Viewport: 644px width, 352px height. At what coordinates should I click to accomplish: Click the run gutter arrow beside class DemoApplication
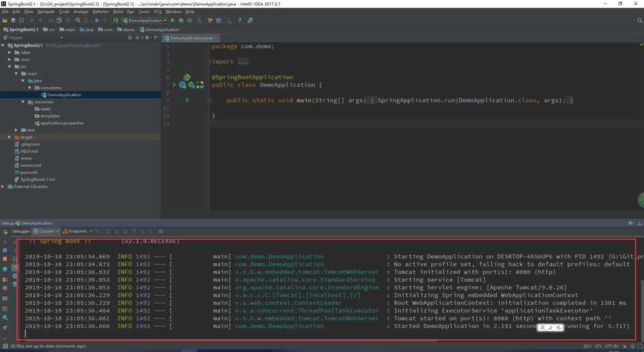[174, 85]
